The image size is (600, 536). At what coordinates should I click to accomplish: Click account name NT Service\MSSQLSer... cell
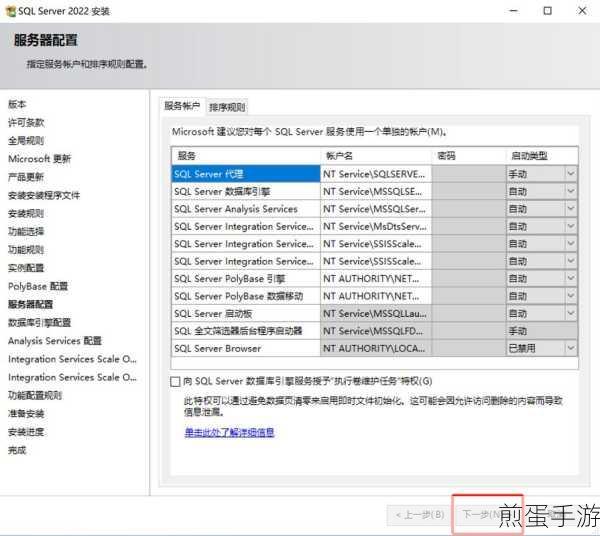pos(376,209)
